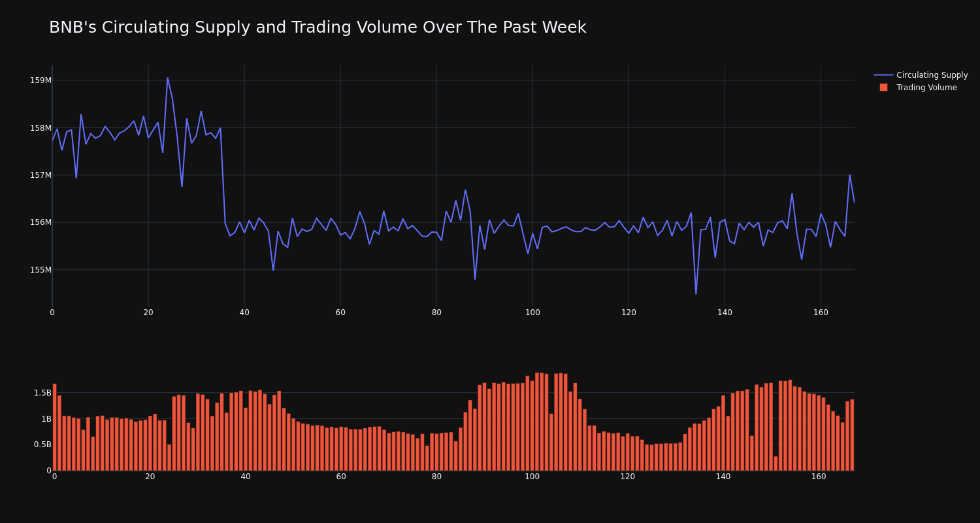Viewport: 980px width, 523px height.
Task: Click the 156M y-axis label
Action: [x=41, y=222]
